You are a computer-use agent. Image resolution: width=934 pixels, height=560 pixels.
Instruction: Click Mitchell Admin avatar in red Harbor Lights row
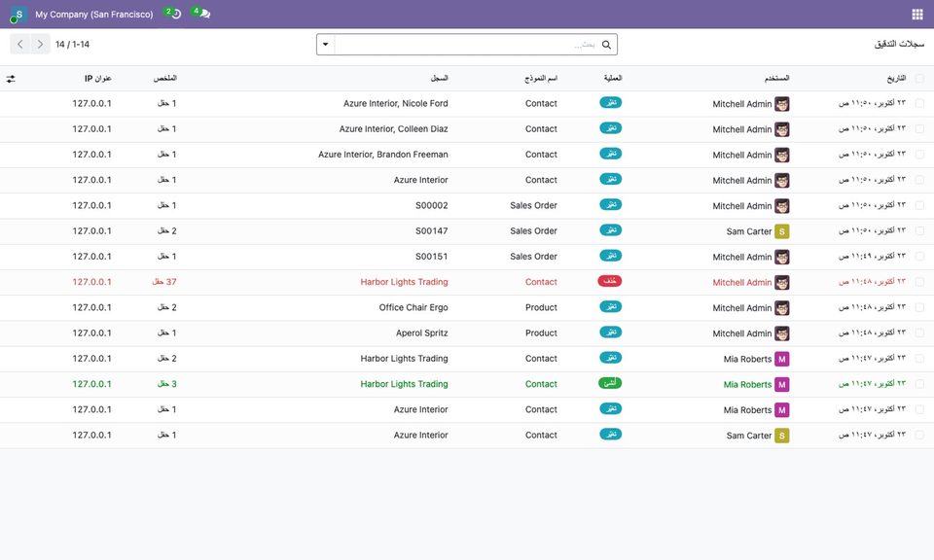coord(782,283)
